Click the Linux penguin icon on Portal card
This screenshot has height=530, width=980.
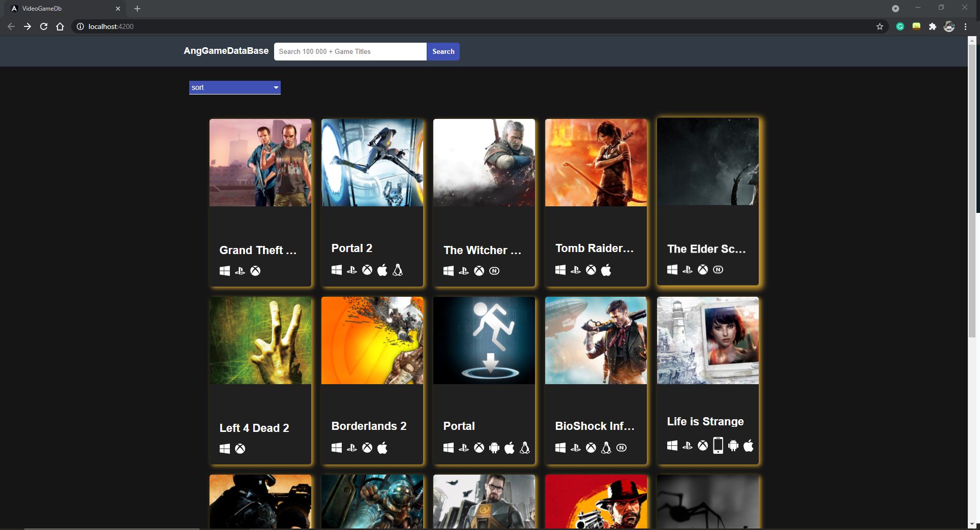tap(525, 448)
